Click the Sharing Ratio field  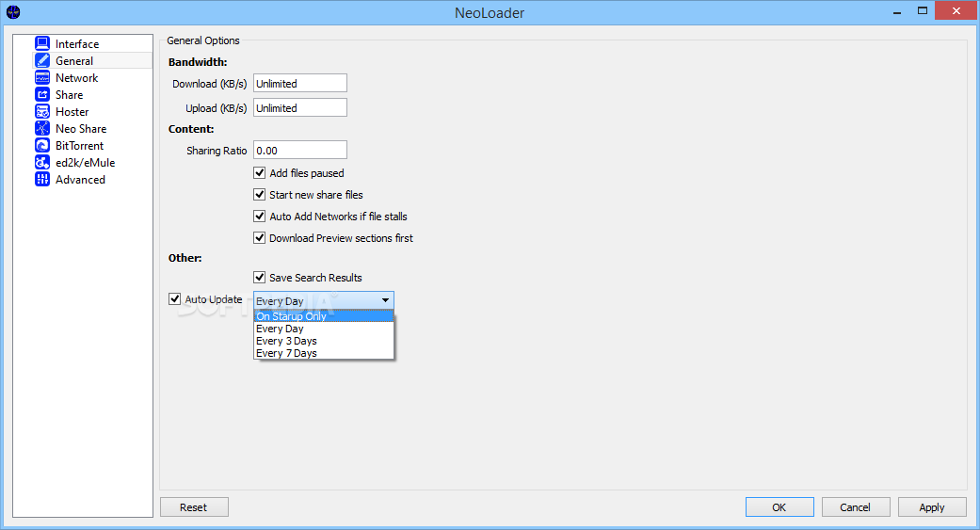pyautogui.click(x=300, y=150)
